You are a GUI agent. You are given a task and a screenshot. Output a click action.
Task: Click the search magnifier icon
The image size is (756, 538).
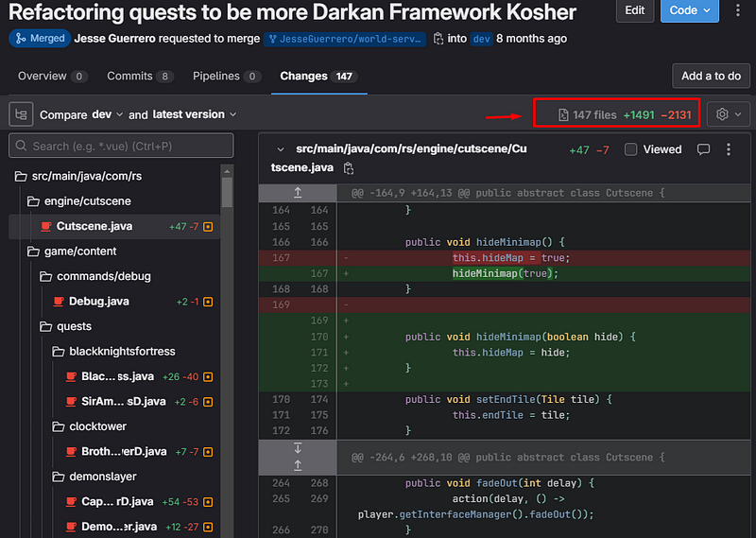21,146
